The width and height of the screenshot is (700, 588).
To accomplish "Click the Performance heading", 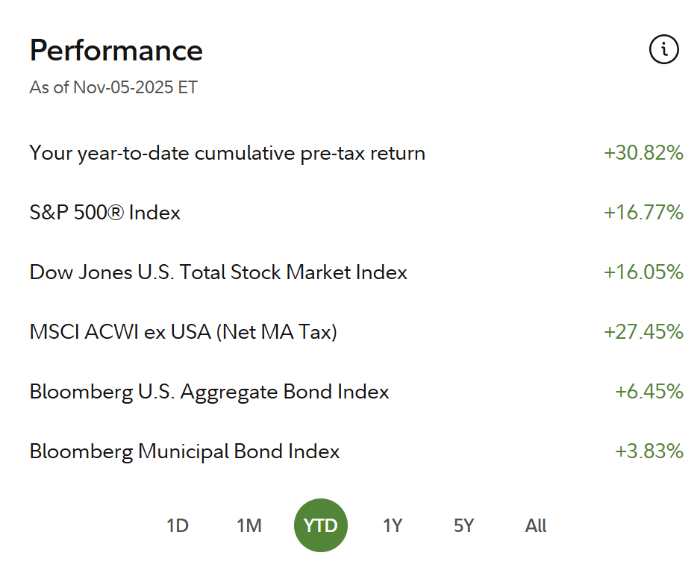I will coord(116,51).
